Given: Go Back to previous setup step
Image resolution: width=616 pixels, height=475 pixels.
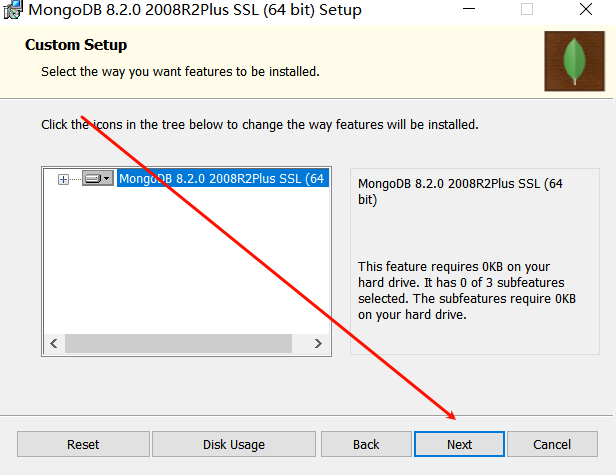Looking at the screenshot, I should tap(366, 444).
